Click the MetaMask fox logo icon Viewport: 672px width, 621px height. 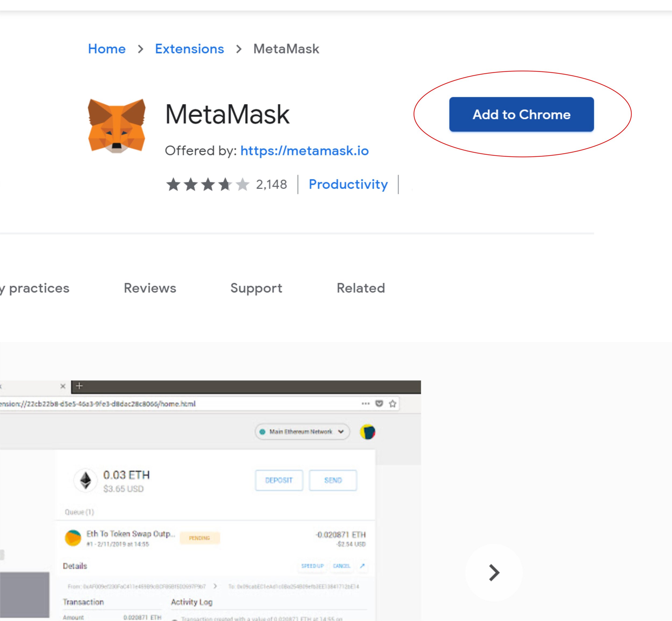click(x=117, y=126)
